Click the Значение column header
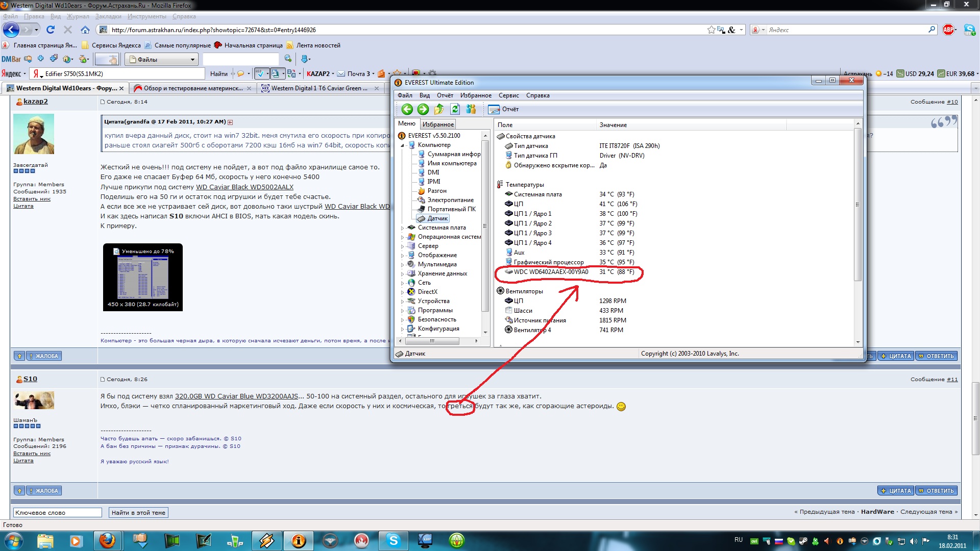 point(691,125)
